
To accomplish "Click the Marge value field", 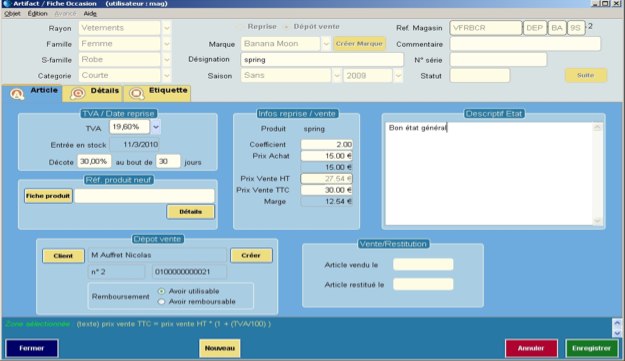I will [x=327, y=202].
